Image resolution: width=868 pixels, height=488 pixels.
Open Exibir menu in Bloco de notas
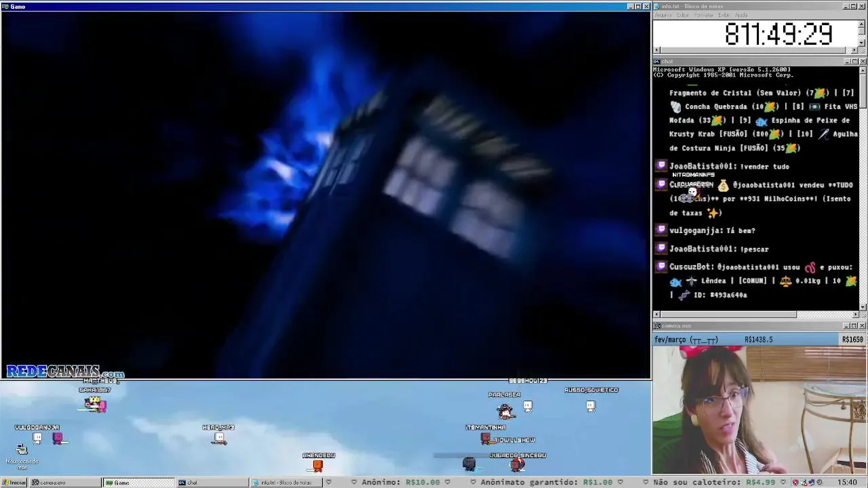pos(724,15)
